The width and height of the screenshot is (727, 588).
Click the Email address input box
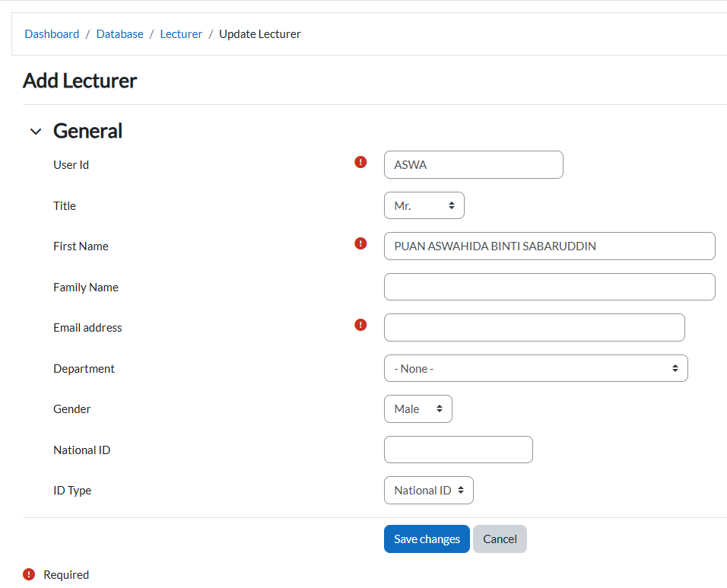[x=534, y=328]
